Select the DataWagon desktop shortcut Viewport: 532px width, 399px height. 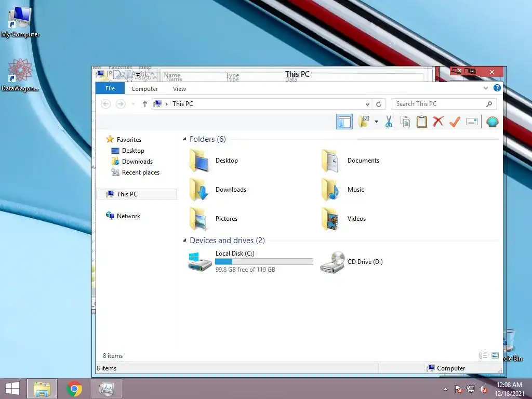tap(20, 75)
